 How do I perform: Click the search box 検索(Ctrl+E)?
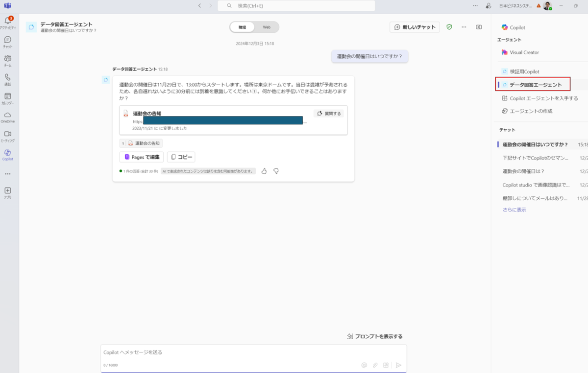pyautogui.click(x=296, y=5)
